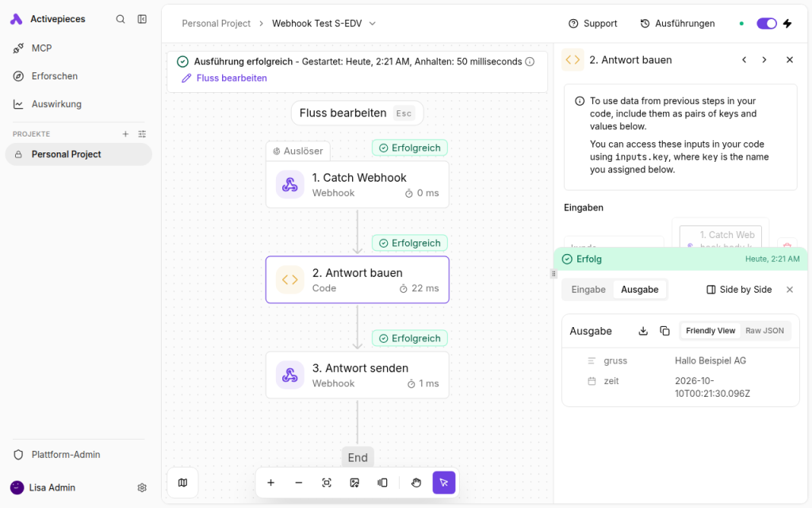The width and height of the screenshot is (812, 508).
Task: Close the Antwort bauen panel
Action: click(x=790, y=60)
